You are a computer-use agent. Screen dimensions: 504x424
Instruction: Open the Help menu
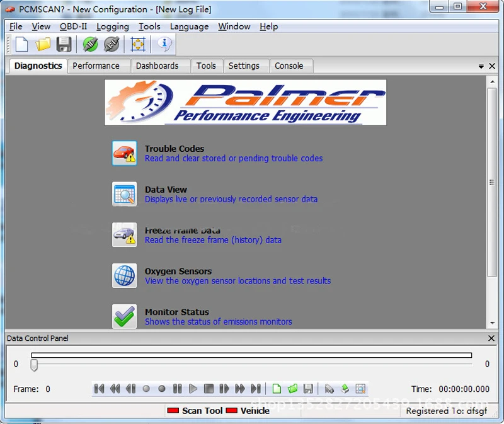tap(269, 26)
